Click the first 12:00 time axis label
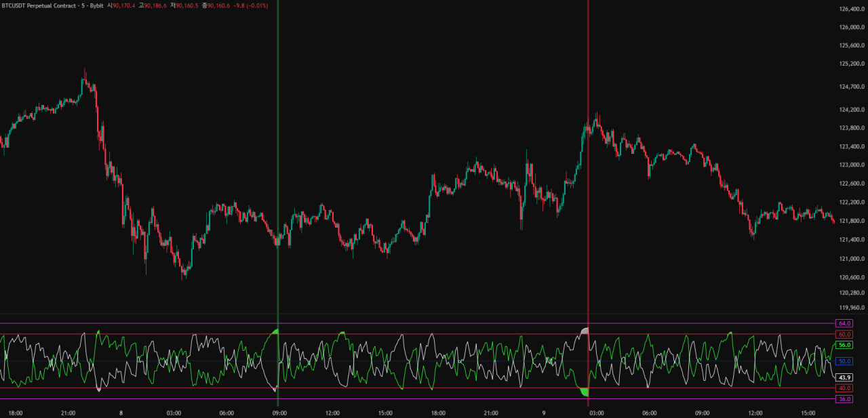This screenshot has width=868, height=418. (332, 413)
